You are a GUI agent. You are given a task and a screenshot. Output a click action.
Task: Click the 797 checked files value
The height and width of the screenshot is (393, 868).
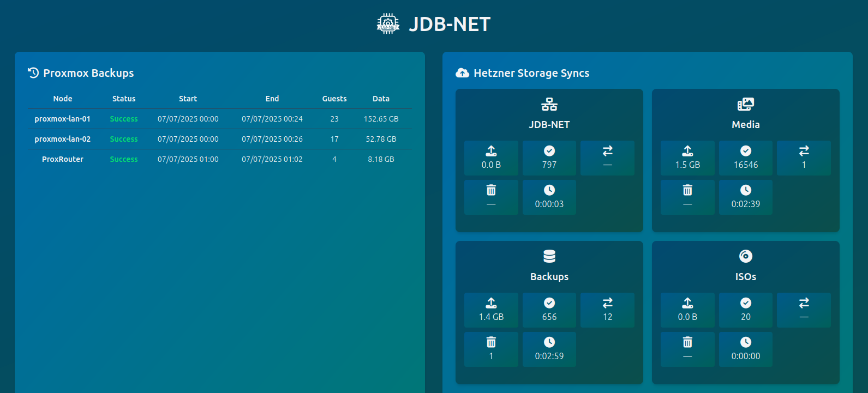549,165
